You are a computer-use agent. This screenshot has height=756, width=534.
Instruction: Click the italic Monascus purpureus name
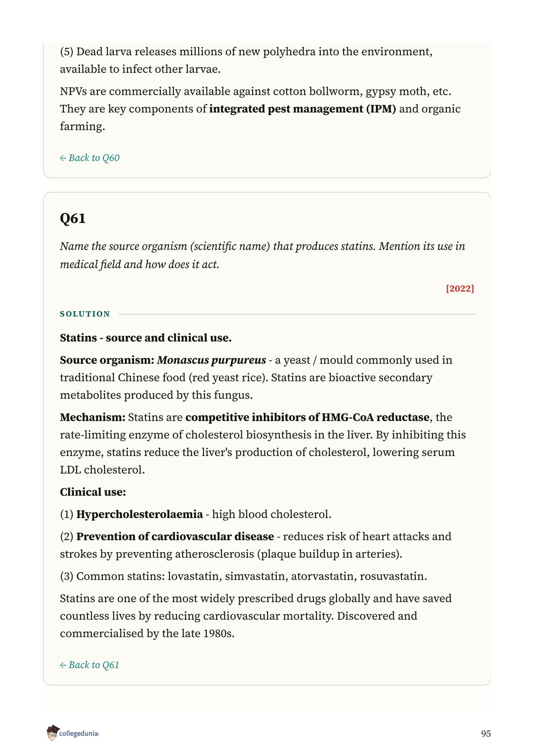(x=212, y=360)
